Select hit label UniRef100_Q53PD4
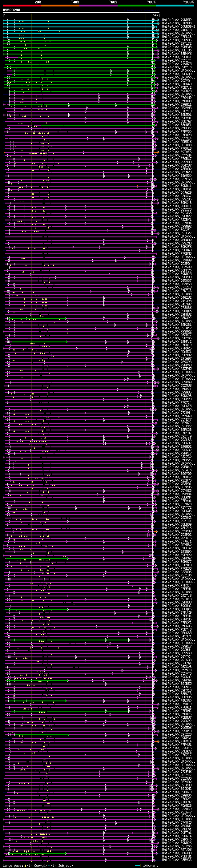 pos(177,264)
